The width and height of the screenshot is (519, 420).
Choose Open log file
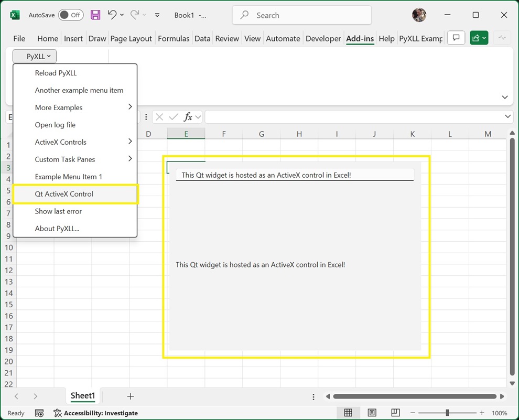point(75,125)
